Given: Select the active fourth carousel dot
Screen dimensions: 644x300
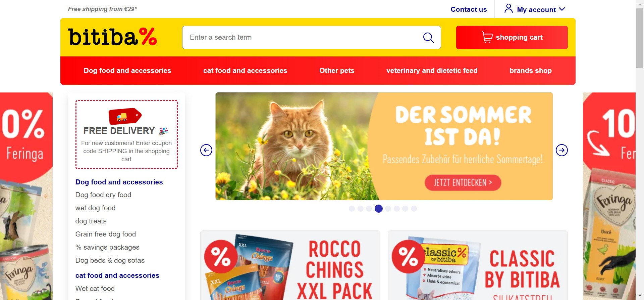Looking at the screenshot, I should [379, 209].
